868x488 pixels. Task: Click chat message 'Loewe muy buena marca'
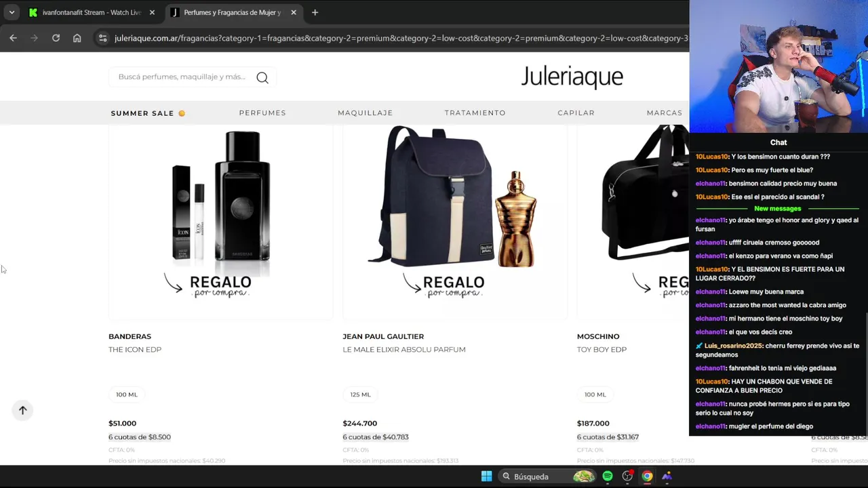point(766,291)
